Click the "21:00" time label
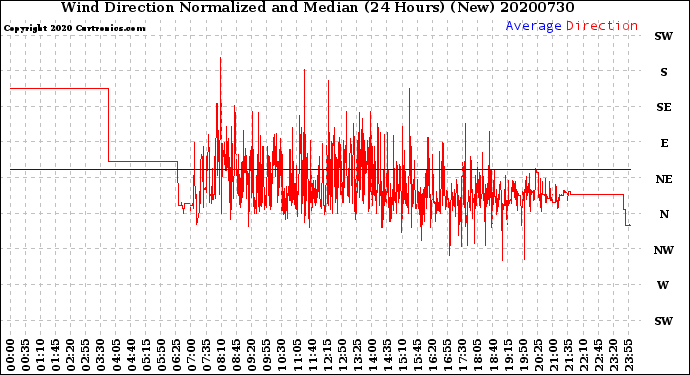The image size is (690, 375). (x=553, y=355)
